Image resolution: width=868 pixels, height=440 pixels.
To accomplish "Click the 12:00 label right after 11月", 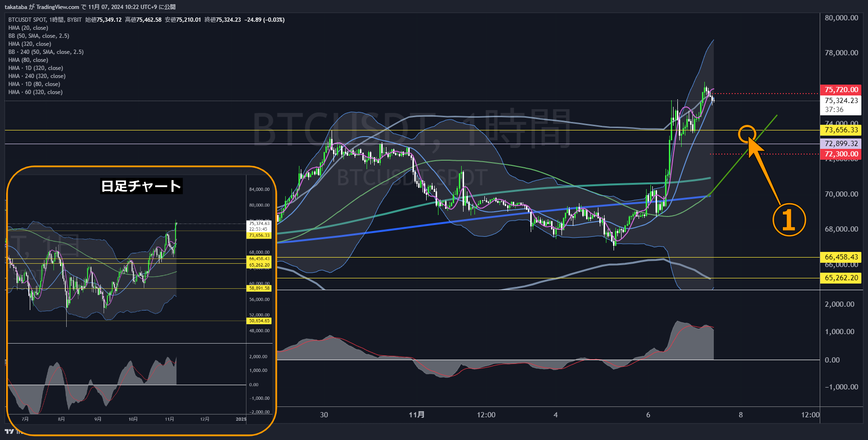I will click(x=486, y=415).
